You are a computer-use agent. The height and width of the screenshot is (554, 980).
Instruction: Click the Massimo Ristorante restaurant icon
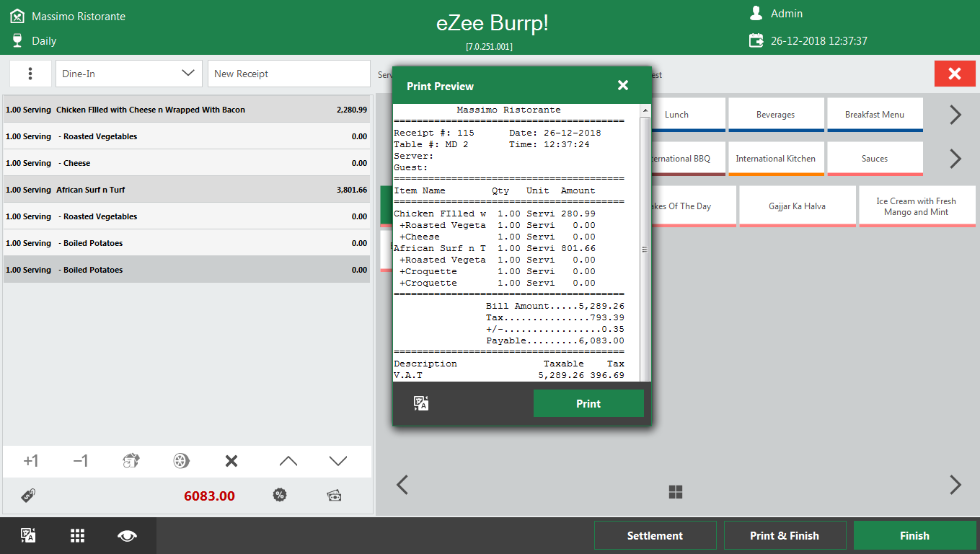tap(17, 16)
